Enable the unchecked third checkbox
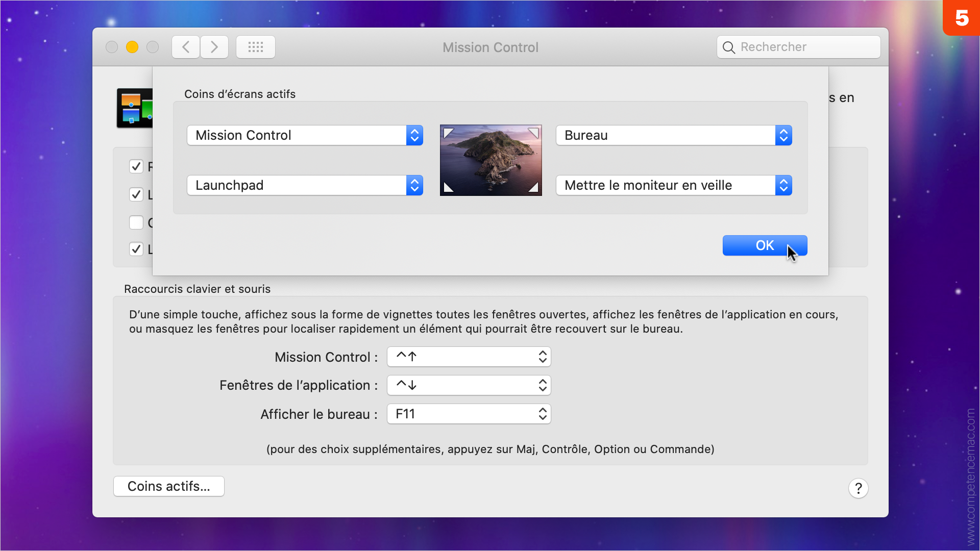The image size is (980, 551). point(136,222)
